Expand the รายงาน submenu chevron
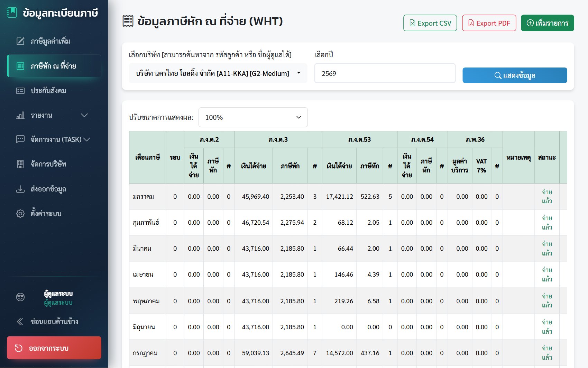Viewport: 588px width, 368px height. click(84, 115)
